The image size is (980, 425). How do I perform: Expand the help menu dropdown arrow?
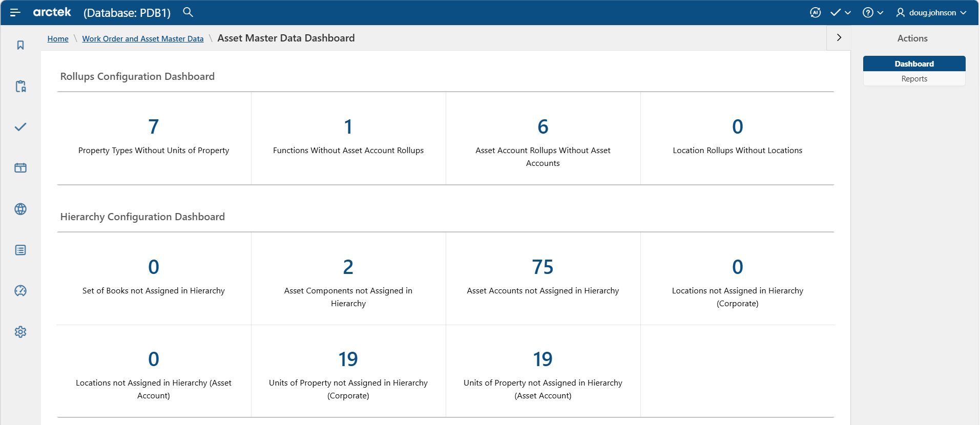(x=880, y=13)
